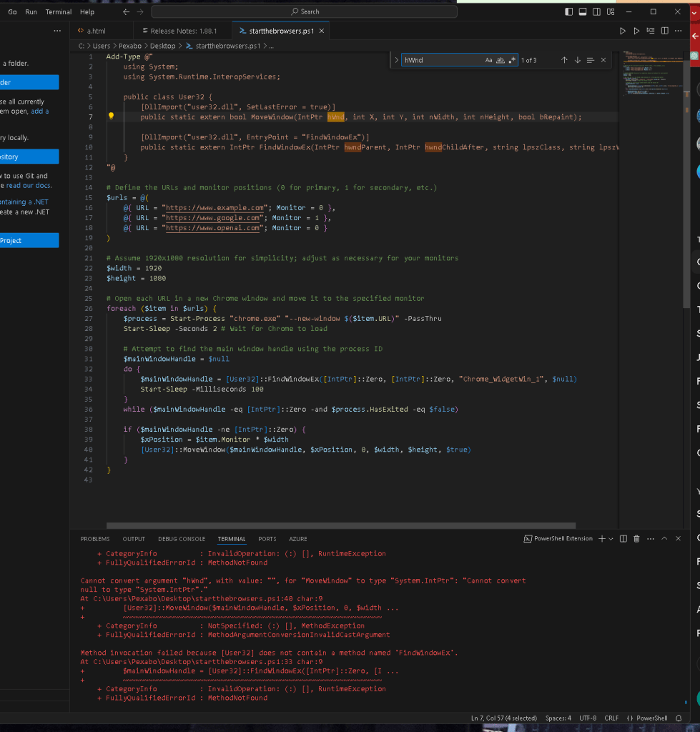This screenshot has width=700, height=732.
Task: Click the code minimap
Action: point(651,74)
